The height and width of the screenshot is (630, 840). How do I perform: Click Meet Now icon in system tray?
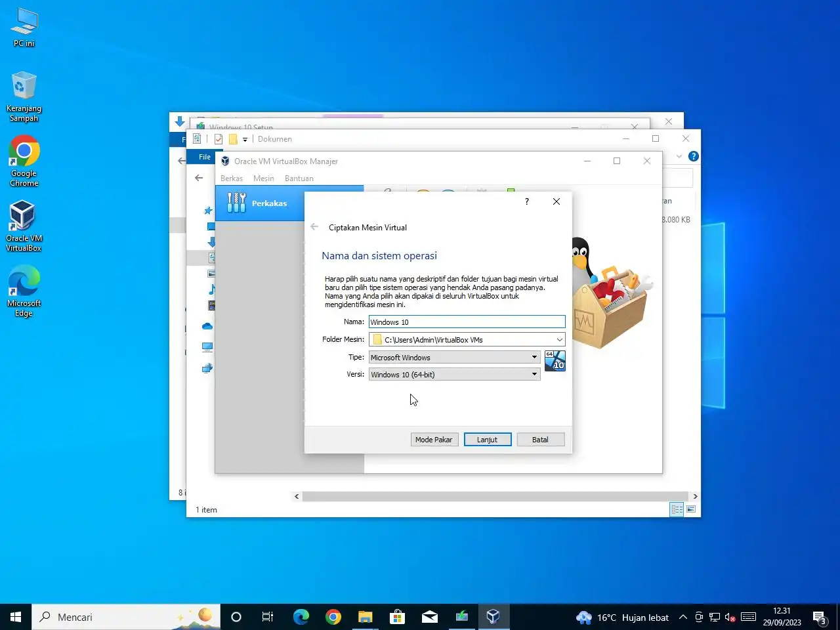click(699, 617)
